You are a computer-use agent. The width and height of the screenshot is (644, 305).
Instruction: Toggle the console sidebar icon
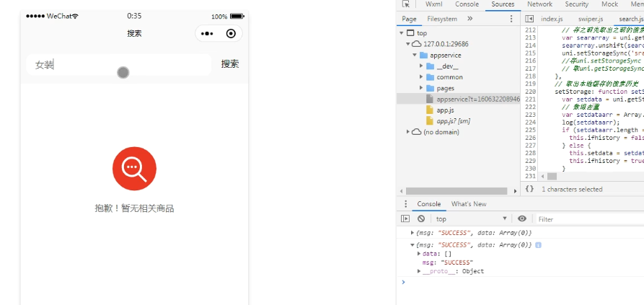point(405,218)
